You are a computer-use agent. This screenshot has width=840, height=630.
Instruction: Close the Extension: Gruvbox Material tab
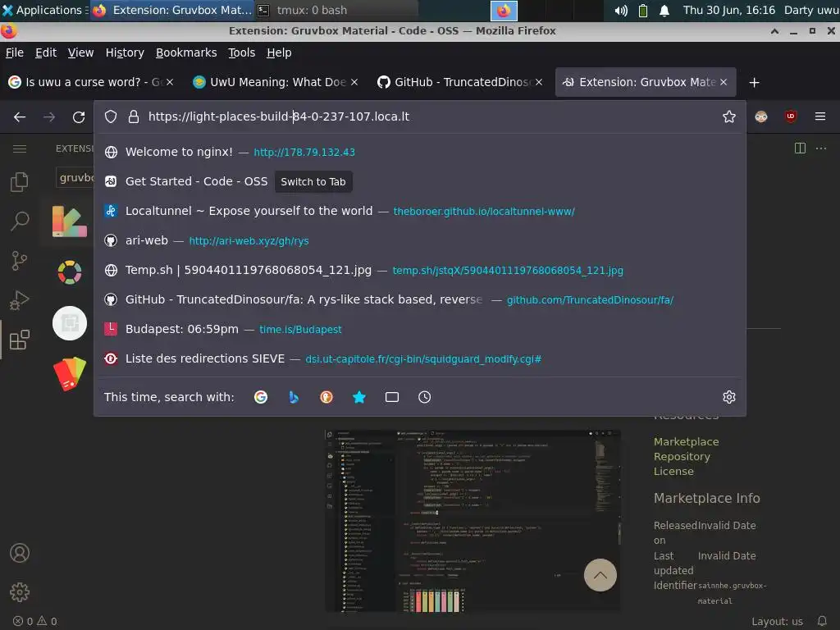[724, 82]
